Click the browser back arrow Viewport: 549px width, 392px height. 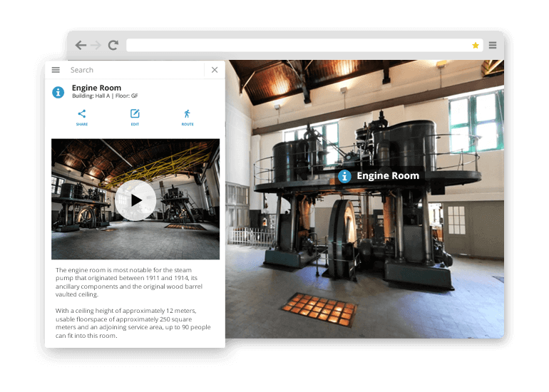click(81, 45)
